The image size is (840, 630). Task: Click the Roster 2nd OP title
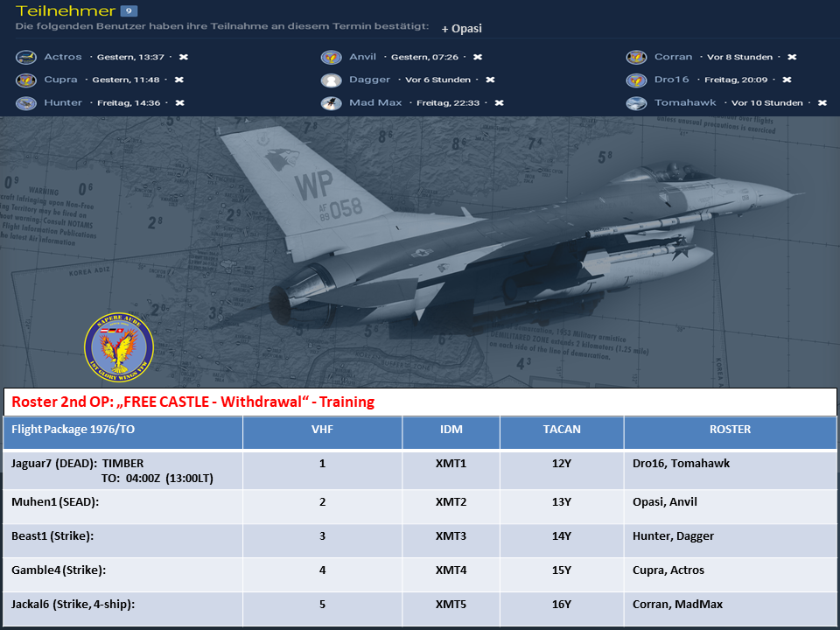(192, 402)
